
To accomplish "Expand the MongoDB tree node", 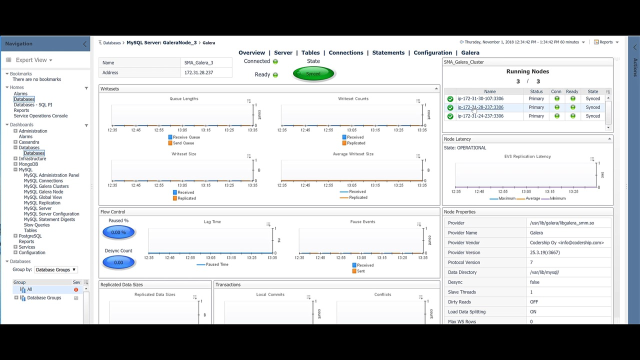I will [16, 164].
